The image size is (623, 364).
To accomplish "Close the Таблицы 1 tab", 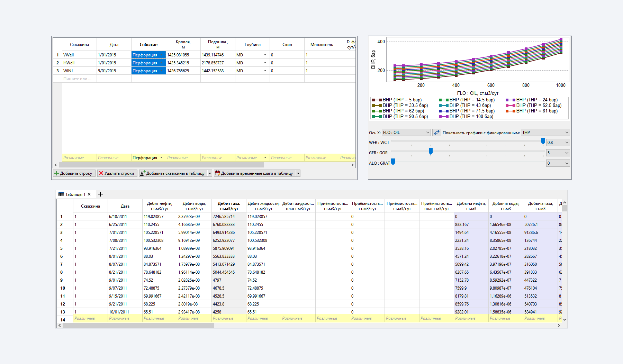I will pos(89,194).
